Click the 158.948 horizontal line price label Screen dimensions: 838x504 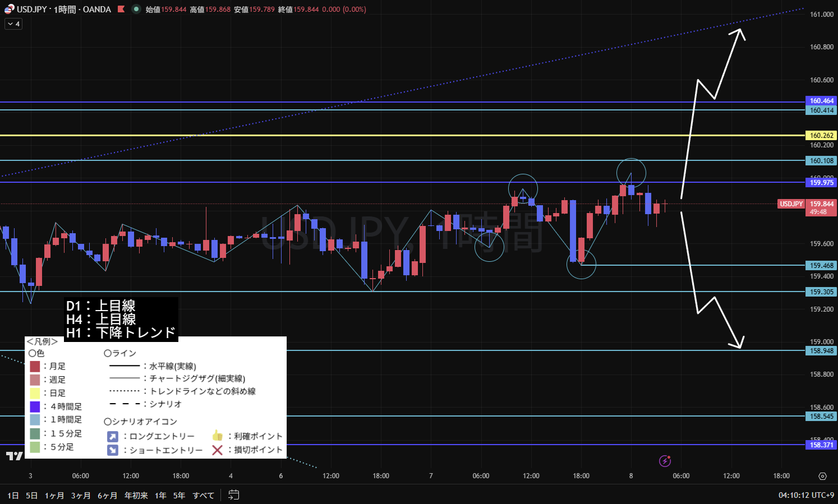click(821, 350)
